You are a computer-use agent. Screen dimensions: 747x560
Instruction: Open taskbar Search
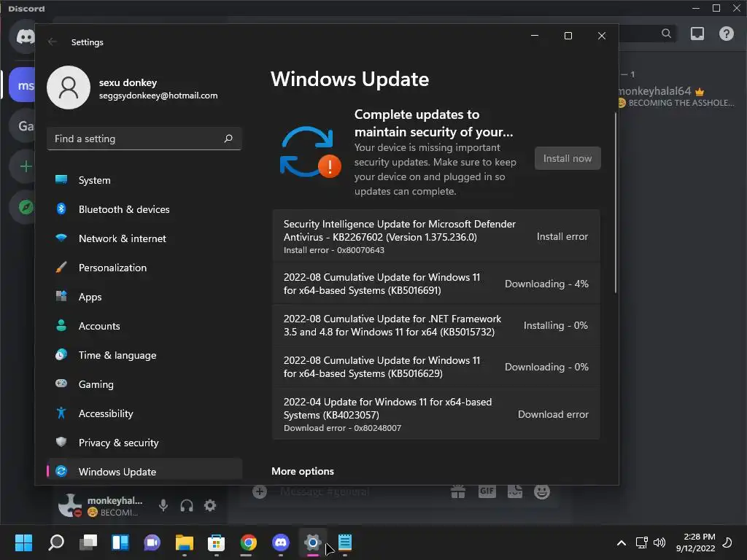point(56,542)
